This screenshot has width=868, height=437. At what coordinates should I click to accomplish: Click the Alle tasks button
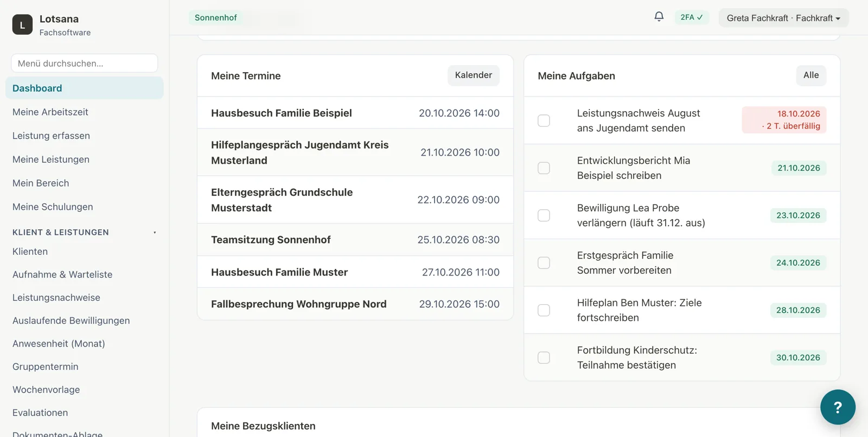tap(811, 75)
